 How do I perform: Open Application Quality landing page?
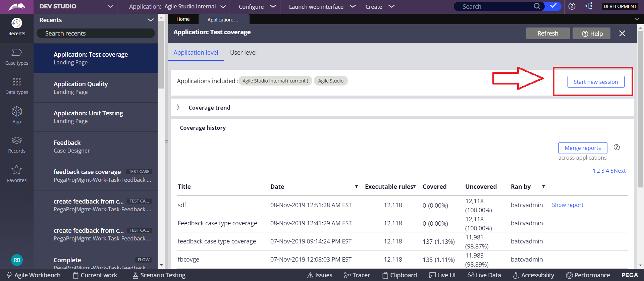click(x=96, y=88)
